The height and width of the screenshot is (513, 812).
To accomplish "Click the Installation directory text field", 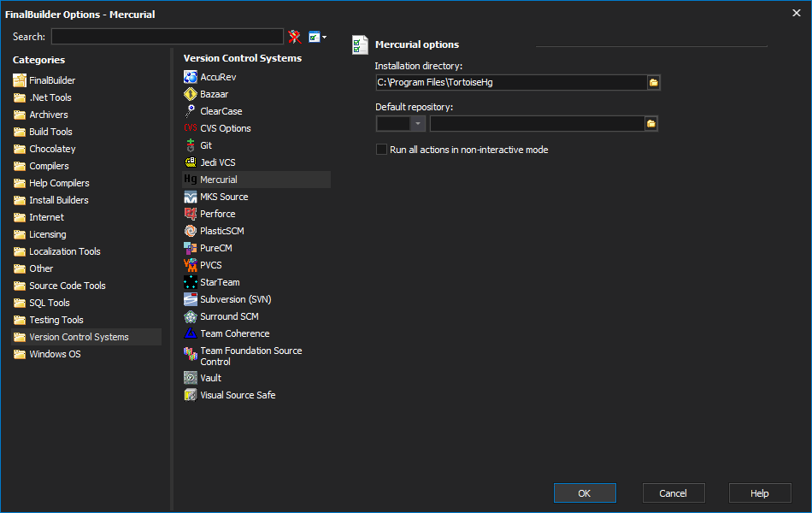I will (511, 82).
